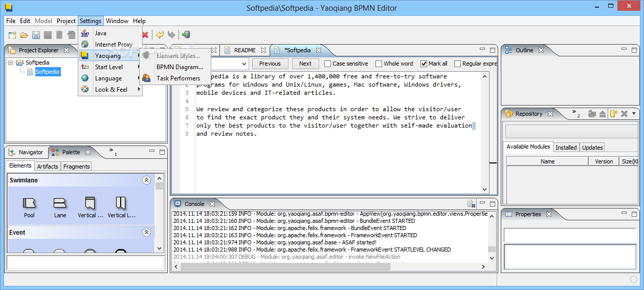Open the Window menu
Viewport: 644px width, 290px height.
click(117, 21)
